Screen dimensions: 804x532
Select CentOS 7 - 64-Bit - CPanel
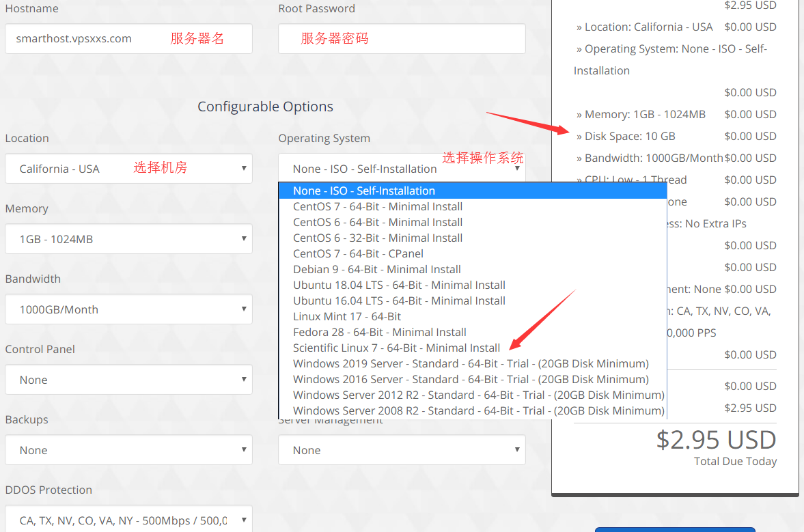[x=473, y=253]
